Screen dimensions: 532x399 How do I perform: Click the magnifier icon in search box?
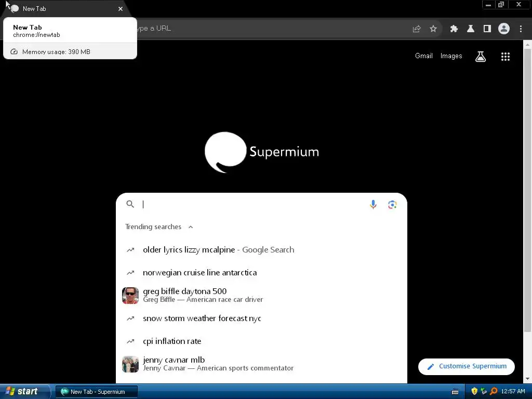pos(130,204)
